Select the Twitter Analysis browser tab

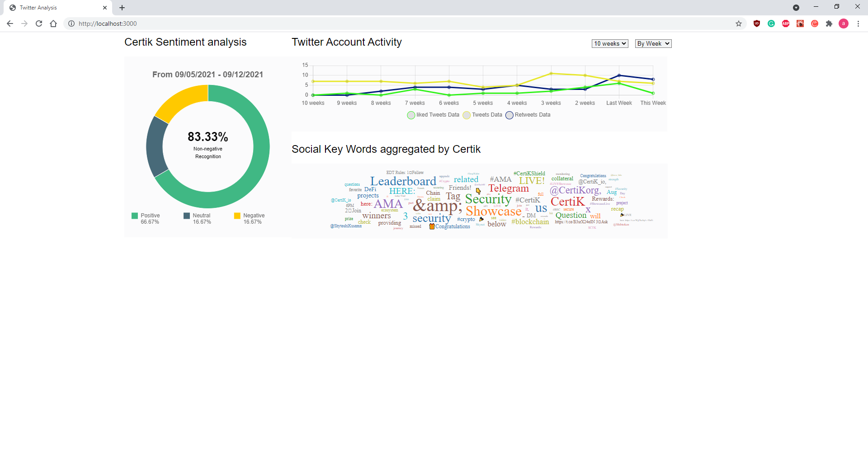click(54, 7)
